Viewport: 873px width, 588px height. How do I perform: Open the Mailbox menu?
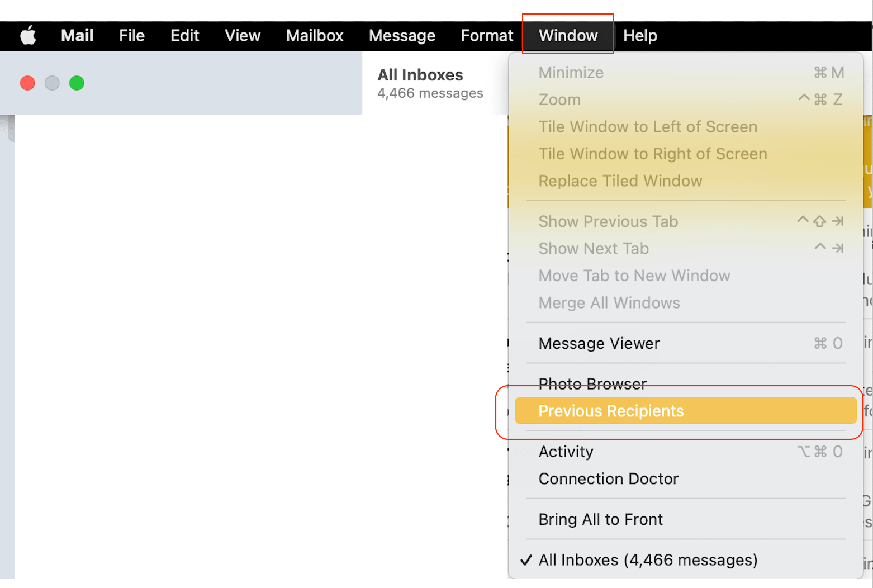tap(315, 35)
